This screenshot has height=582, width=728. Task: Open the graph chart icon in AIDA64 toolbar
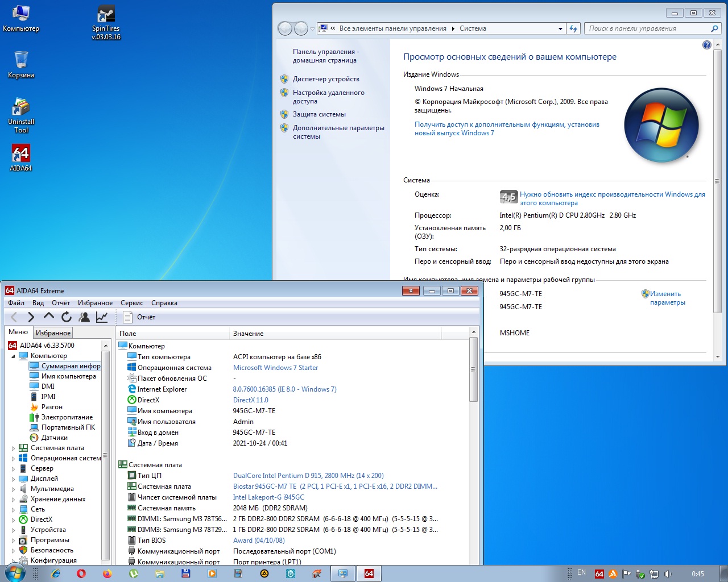(x=102, y=317)
